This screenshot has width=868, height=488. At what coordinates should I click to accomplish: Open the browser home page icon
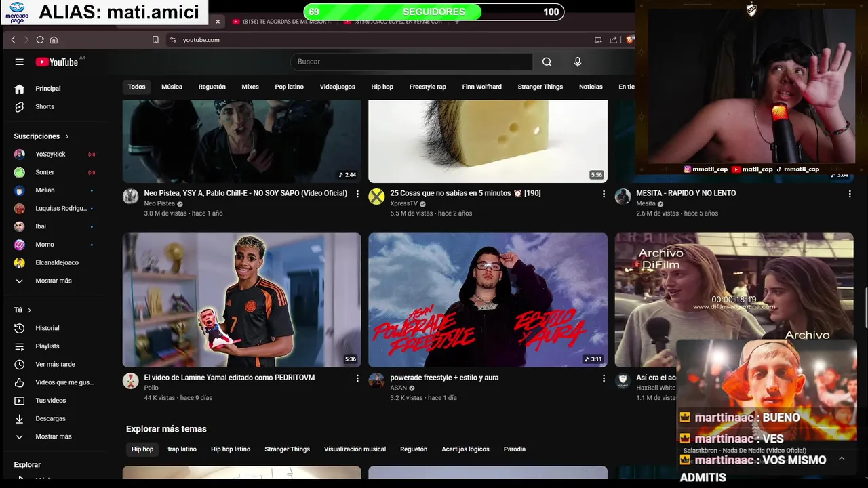tap(54, 40)
